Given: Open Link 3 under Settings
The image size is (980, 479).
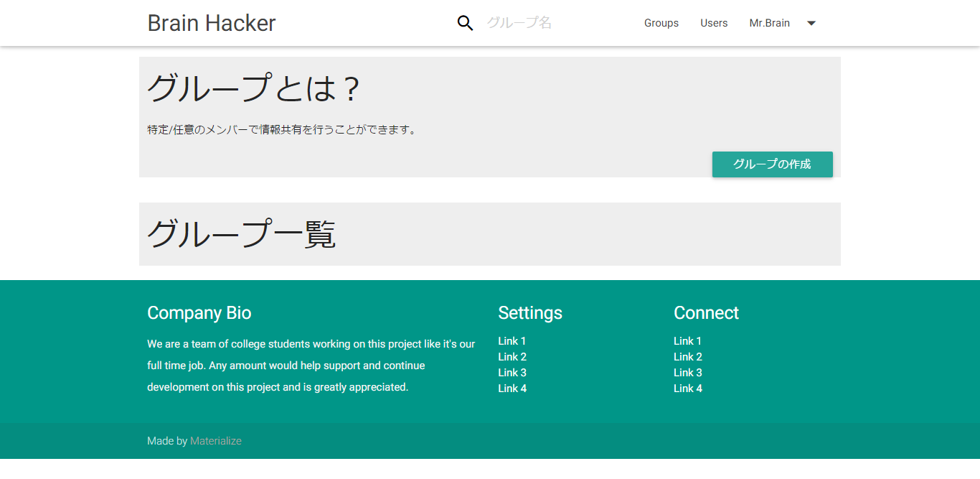Looking at the screenshot, I should click(512, 373).
